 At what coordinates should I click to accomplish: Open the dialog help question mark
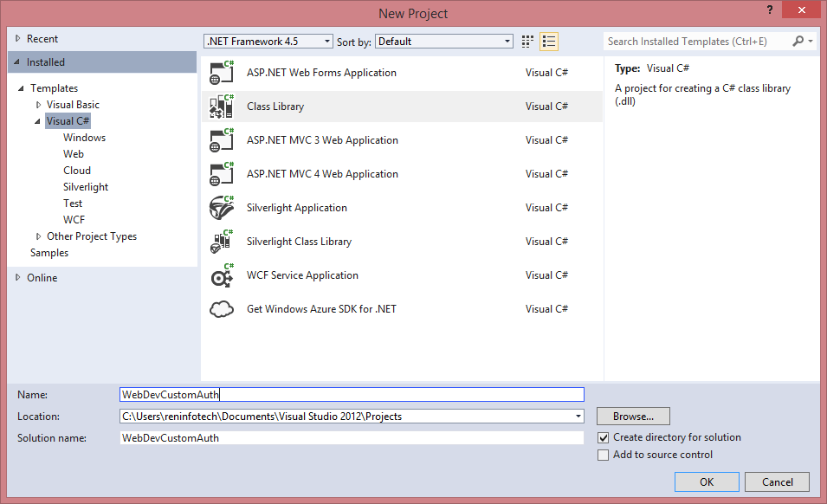pyautogui.click(x=770, y=10)
